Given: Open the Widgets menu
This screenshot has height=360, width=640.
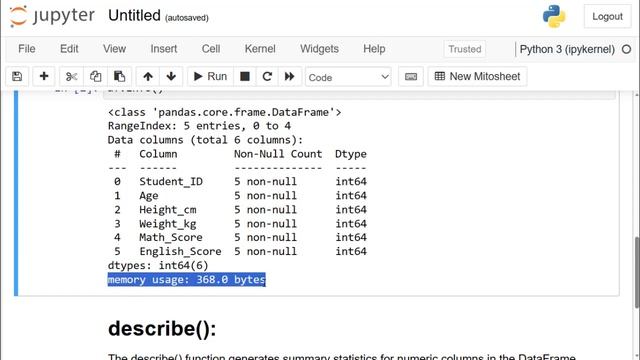Looking at the screenshot, I should click(x=319, y=49).
